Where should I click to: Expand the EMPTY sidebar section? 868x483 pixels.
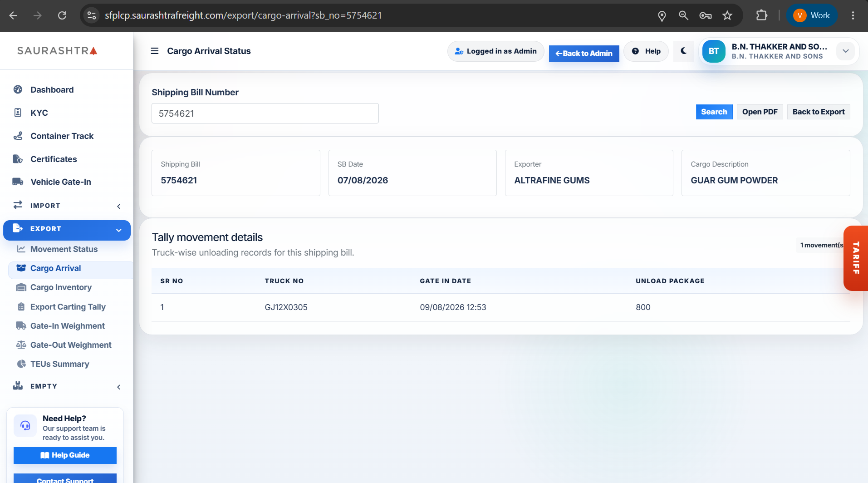tap(66, 386)
